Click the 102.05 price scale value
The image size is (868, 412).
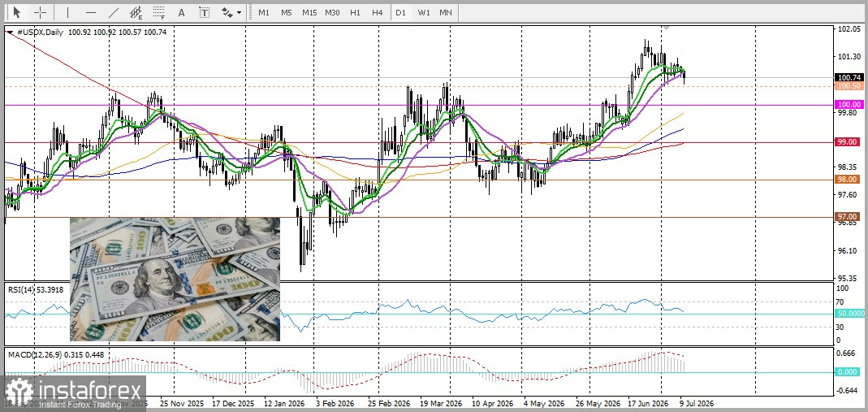coord(848,29)
